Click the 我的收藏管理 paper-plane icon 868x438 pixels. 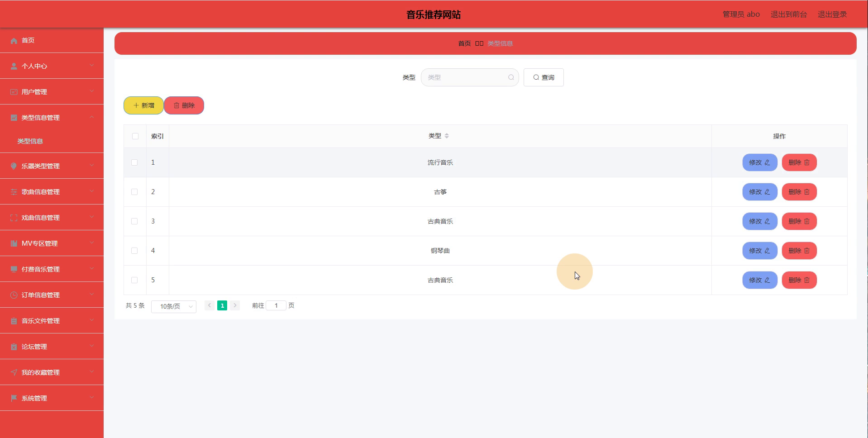point(14,372)
